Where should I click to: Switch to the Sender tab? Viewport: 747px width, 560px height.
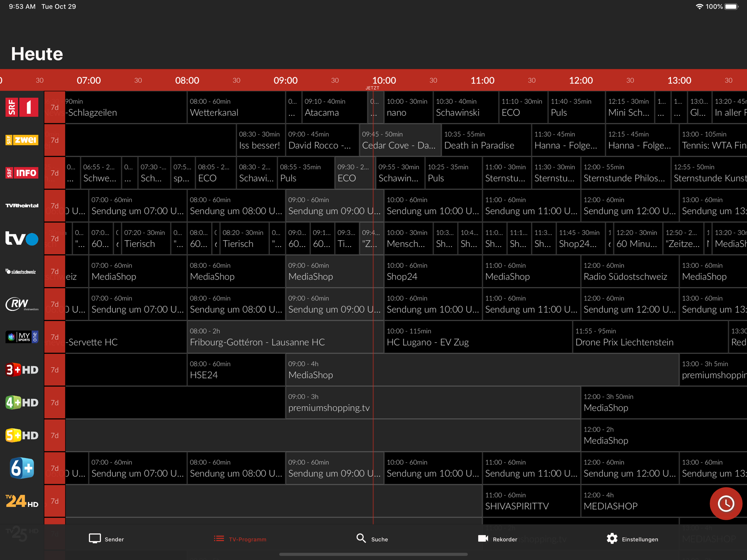(107, 539)
